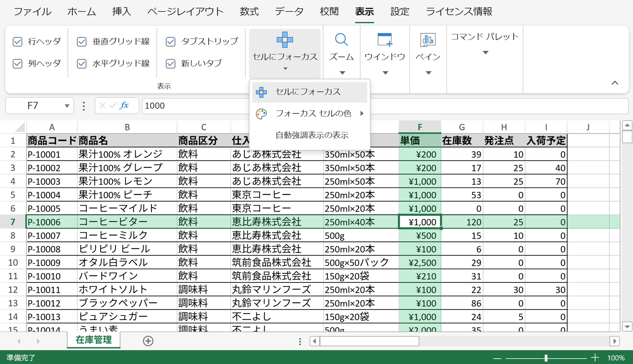Click the formula bar cancel X icon
This screenshot has height=364, width=633.
click(x=102, y=106)
